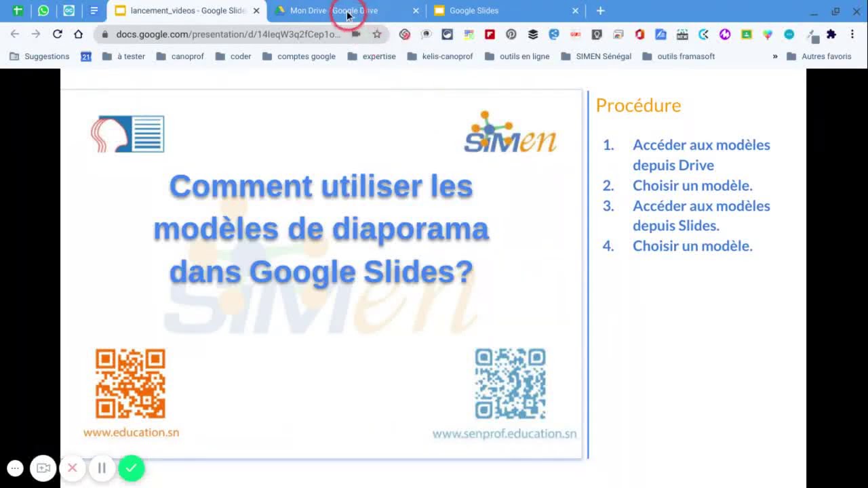Click step 4 'Choisir un modèle.'
Screen dimensions: 868x488
(x=692, y=245)
